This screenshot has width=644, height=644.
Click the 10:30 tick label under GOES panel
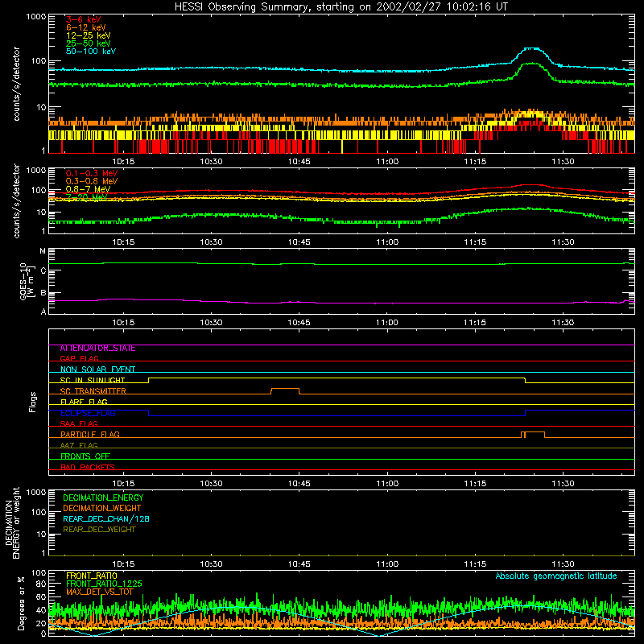click(211, 323)
